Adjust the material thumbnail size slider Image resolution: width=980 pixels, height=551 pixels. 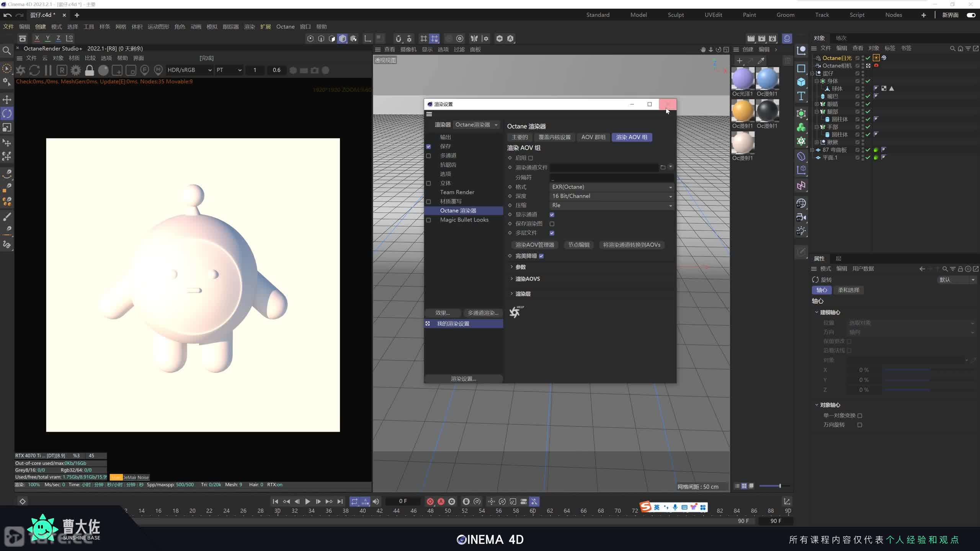tap(779, 486)
